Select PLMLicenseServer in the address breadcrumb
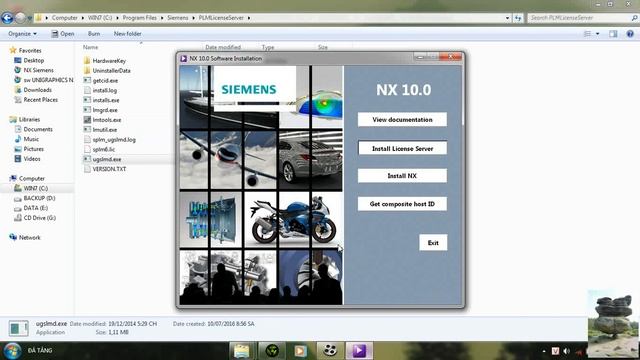This screenshot has height=360, width=640. tap(221, 18)
